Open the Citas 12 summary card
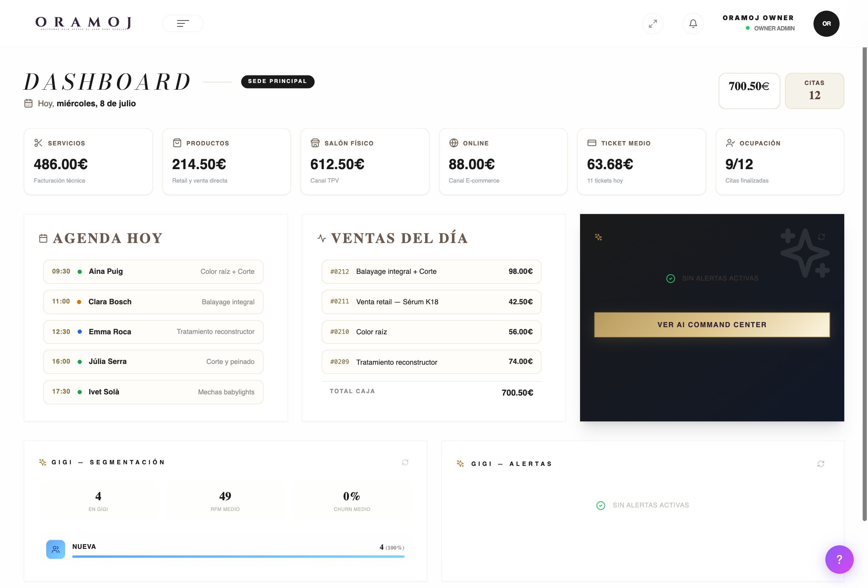Viewport: 868px width, 588px height. (814, 91)
